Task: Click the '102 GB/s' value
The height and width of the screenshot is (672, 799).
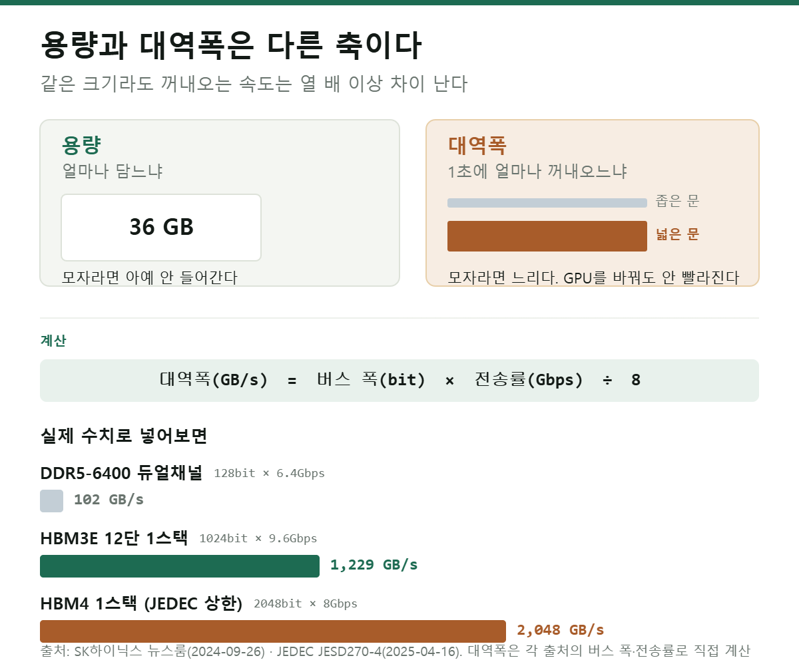Action: coord(109,500)
